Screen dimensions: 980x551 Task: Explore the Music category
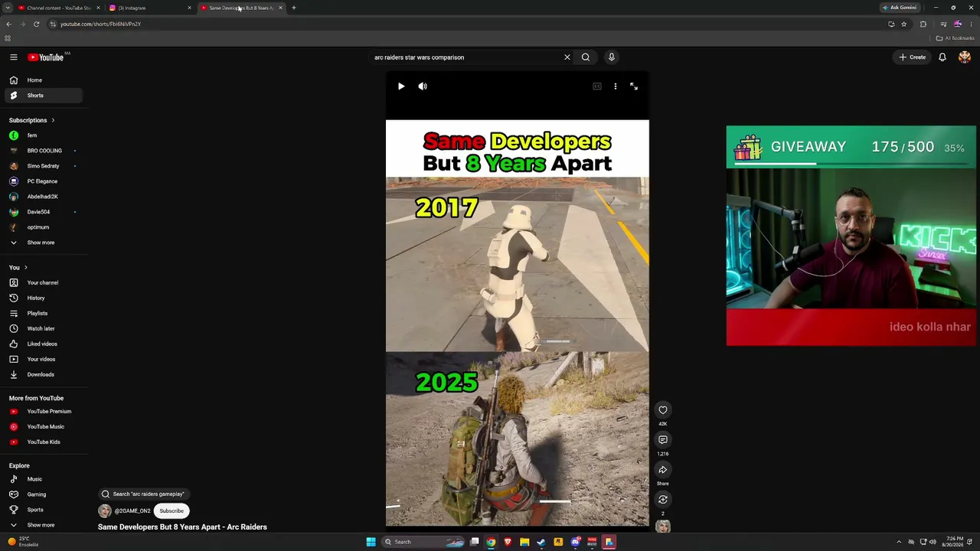point(44,479)
